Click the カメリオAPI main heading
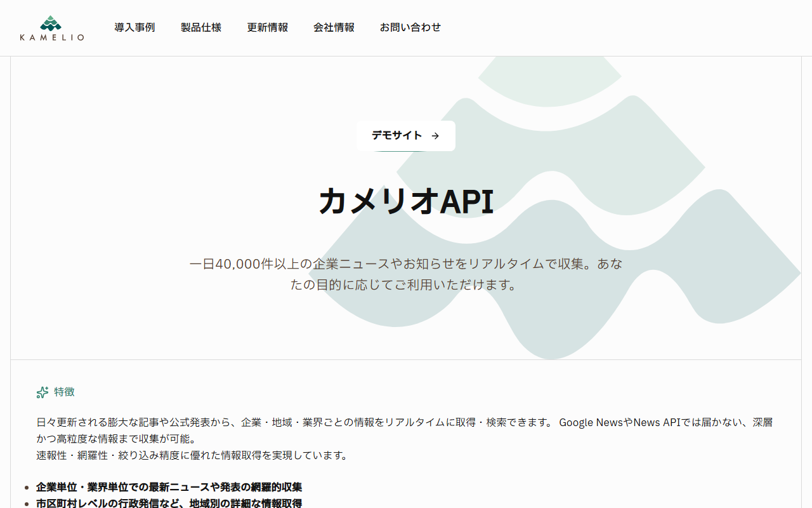This screenshot has width=812, height=508. click(406, 201)
